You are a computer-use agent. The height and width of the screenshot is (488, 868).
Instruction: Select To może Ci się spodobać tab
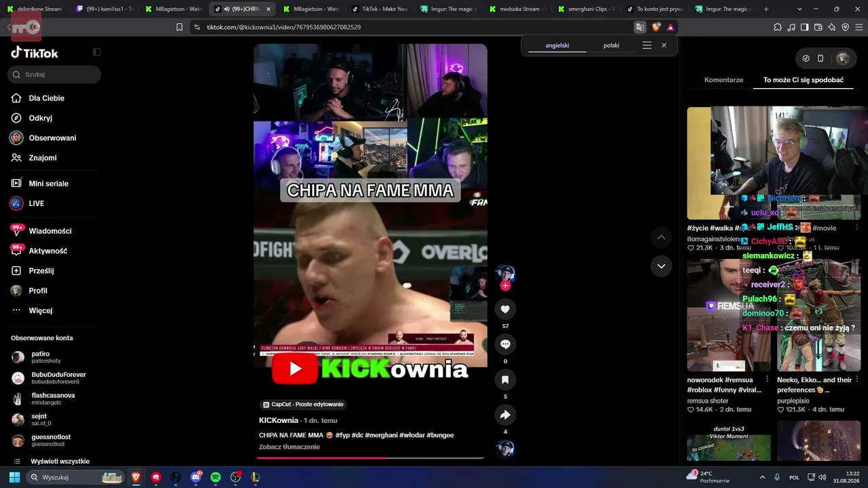click(804, 80)
